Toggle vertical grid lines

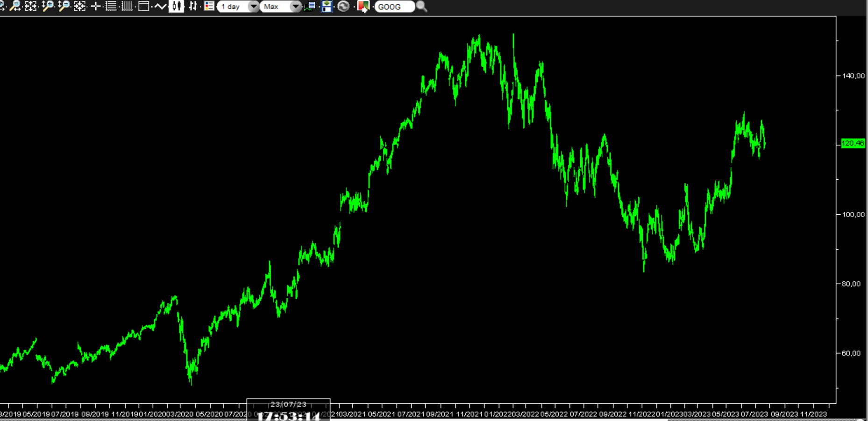tap(127, 6)
